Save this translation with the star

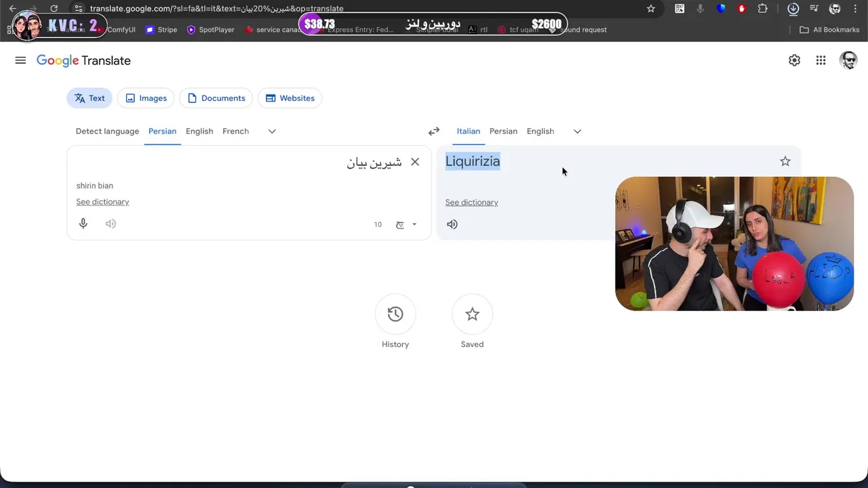tap(785, 161)
